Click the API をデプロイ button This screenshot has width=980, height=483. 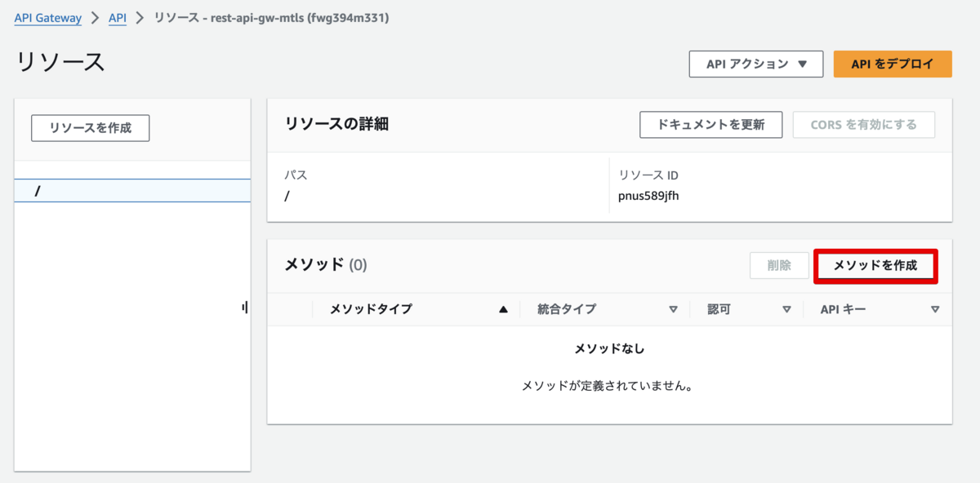[892, 64]
